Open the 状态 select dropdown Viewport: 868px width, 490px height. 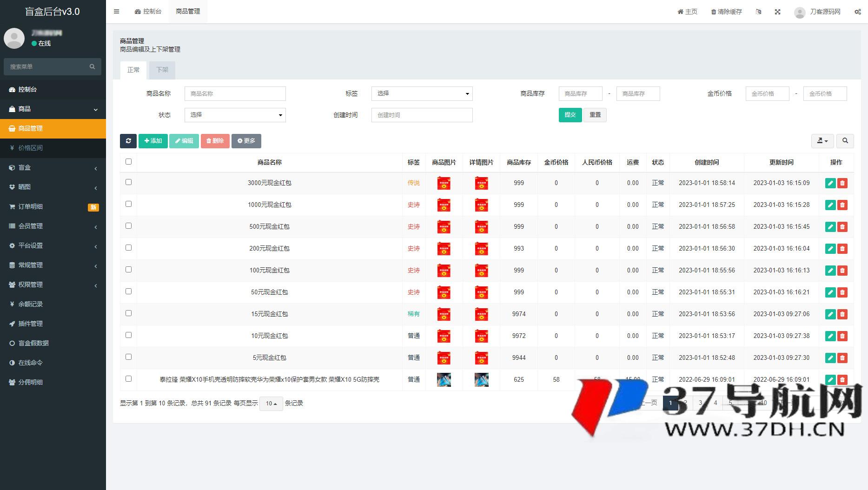pos(235,115)
